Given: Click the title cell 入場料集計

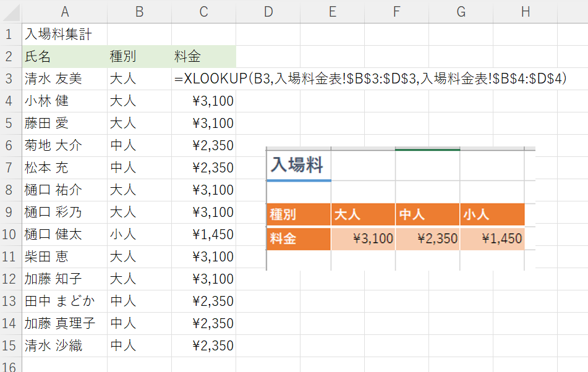Looking at the screenshot, I should (x=64, y=35).
